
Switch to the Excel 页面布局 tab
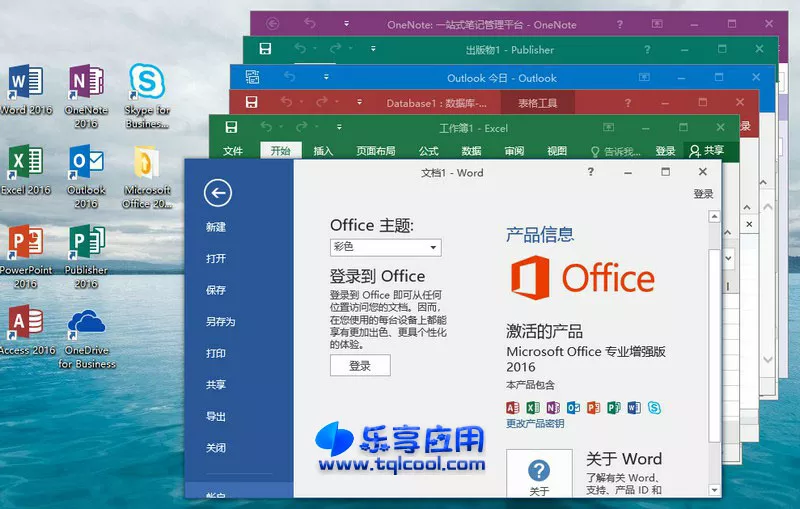click(376, 151)
